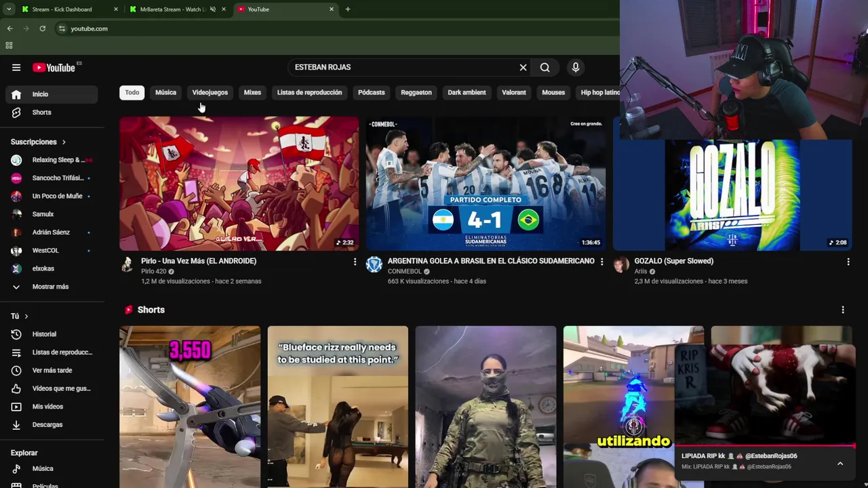This screenshot has height=488, width=868.
Task: Open the Blueface rizz Short
Action: tap(338, 407)
